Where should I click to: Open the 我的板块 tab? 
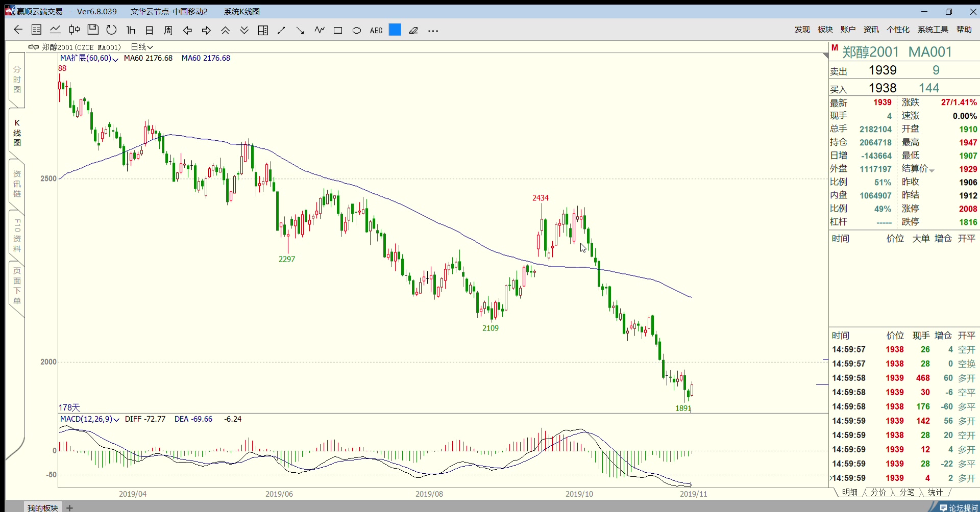(x=43, y=507)
